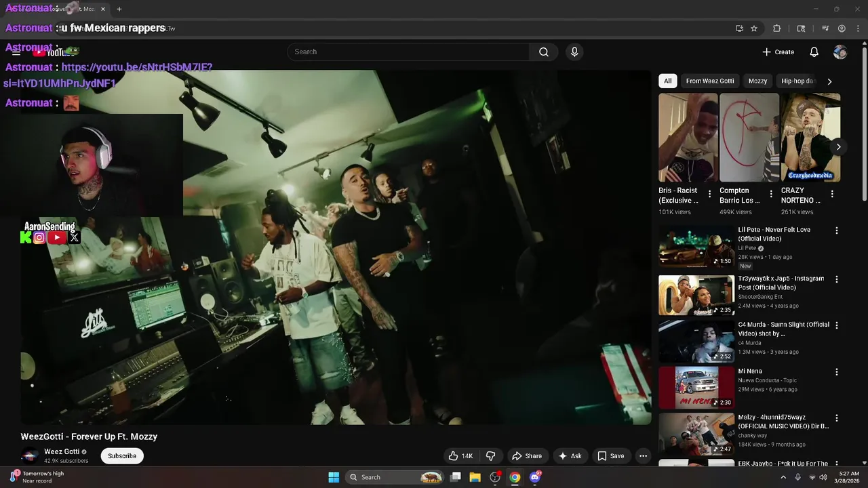The image size is (868, 488).
Task: Click the Create button
Action: [778, 52]
